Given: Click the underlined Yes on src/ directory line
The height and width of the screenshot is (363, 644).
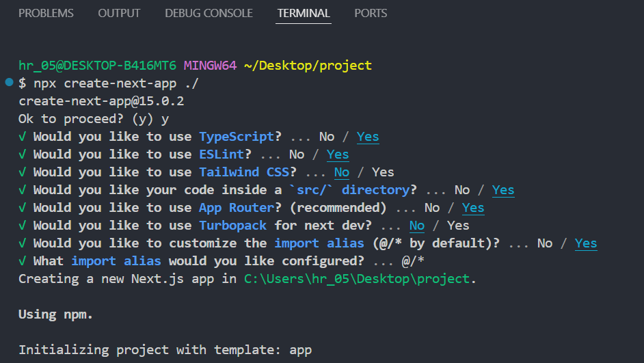Looking at the screenshot, I should [x=503, y=190].
